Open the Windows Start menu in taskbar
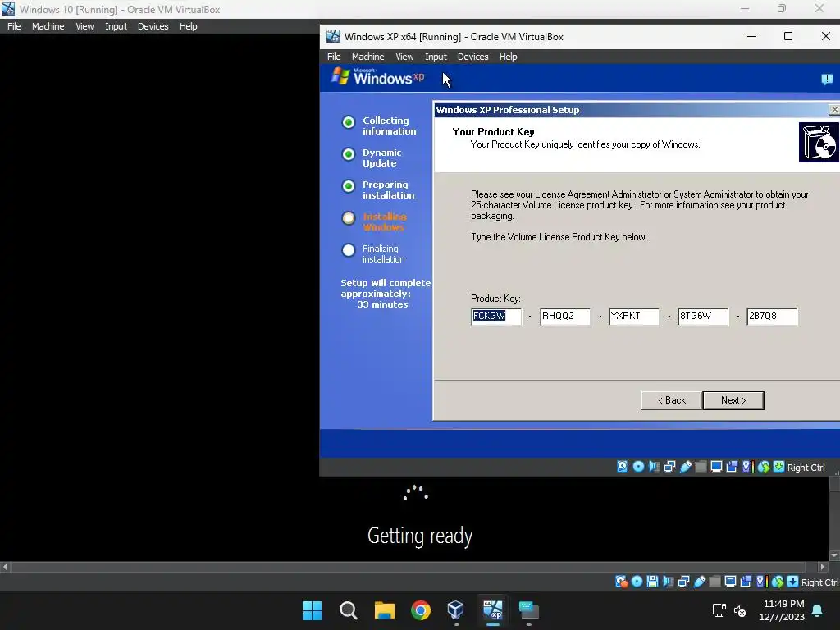The image size is (840, 630). tap(313, 610)
